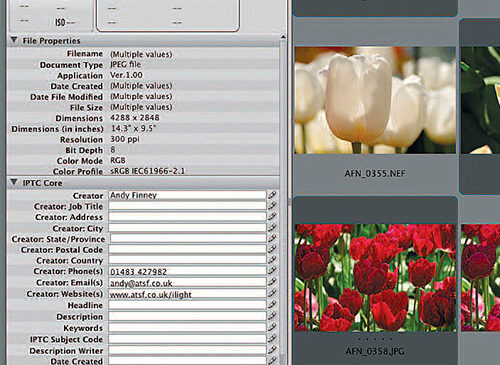The width and height of the screenshot is (500, 365).
Task: Click the Color Mode value RGB
Action: 118,160
